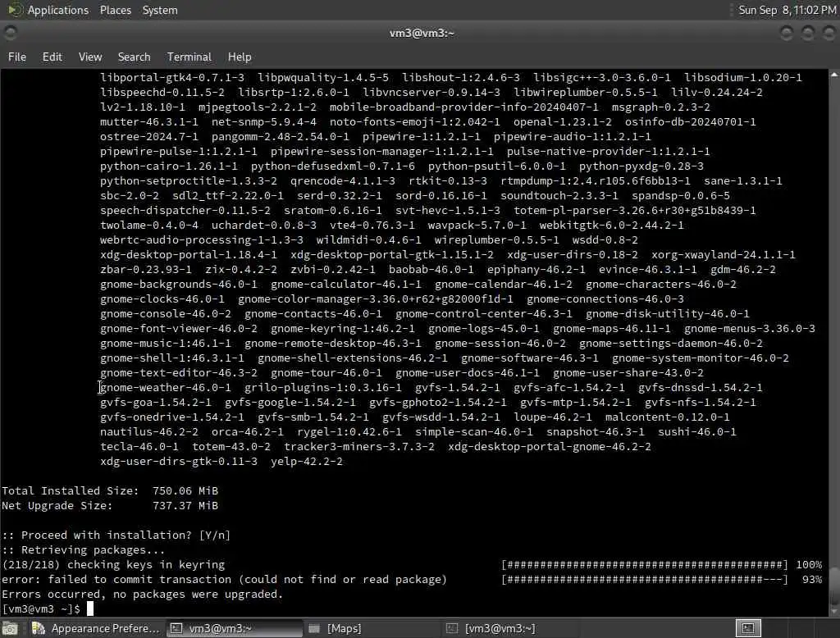Click the Applications menu logo icon

(x=15, y=10)
